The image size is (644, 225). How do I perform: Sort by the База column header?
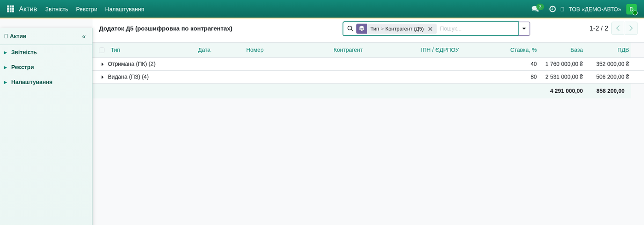[x=576, y=50]
